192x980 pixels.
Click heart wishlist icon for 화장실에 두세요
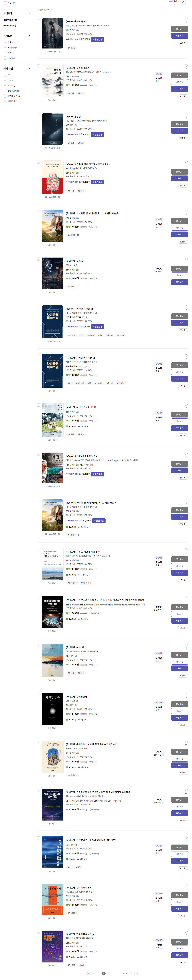(x=186, y=932)
